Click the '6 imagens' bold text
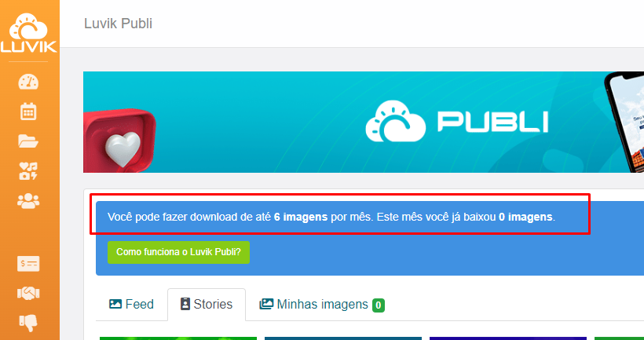The height and width of the screenshot is (340, 644). click(301, 218)
